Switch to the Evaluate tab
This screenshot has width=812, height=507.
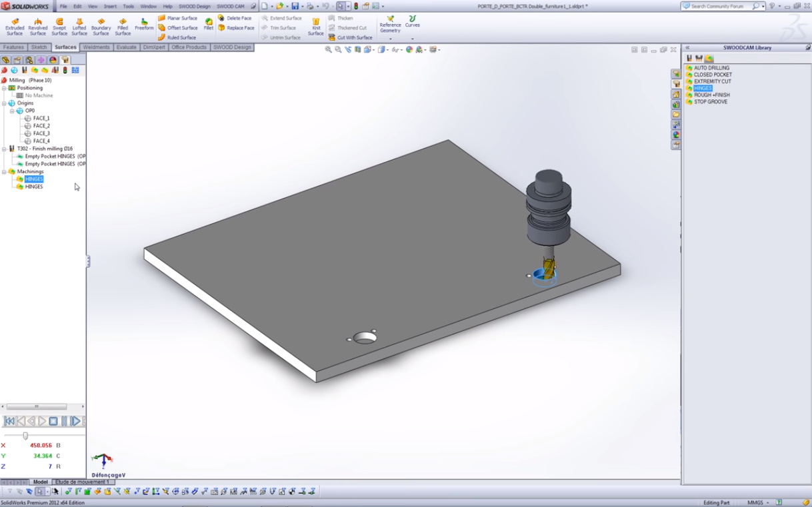(126, 47)
